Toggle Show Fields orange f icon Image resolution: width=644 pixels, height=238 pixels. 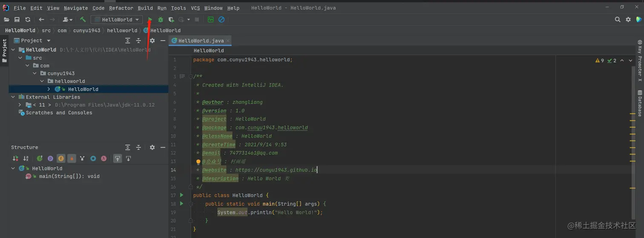[61, 158]
